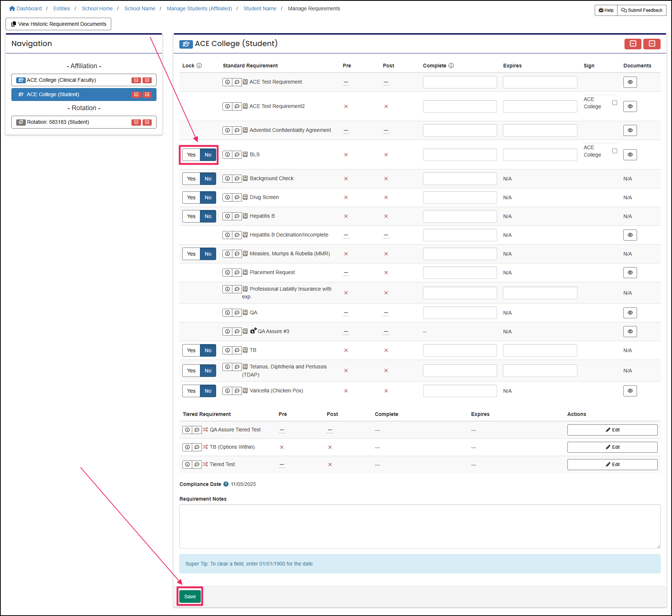Click the shuffle icon for TB (Options Within)
The width and height of the screenshot is (672, 616).
tap(205, 447)
